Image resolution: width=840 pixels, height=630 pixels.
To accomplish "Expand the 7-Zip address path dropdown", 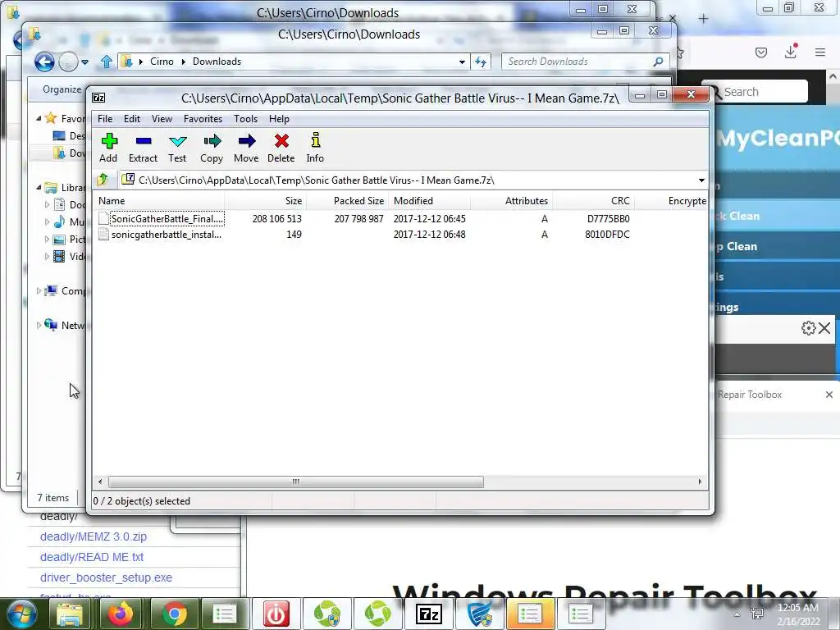I will tap(701, 180).
